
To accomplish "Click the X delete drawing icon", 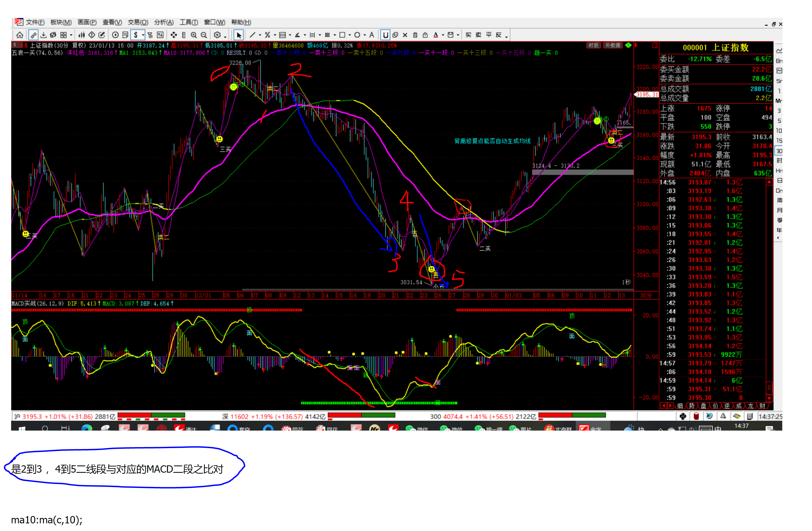I will (405, 35).
